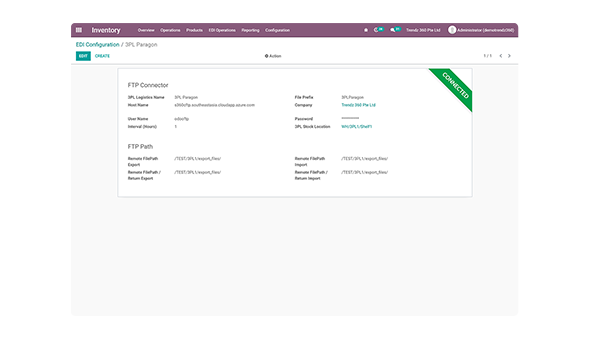Viewport: 590px width, 360px height.
Task: Open the Reporting menu
Action: click(250, 30)
